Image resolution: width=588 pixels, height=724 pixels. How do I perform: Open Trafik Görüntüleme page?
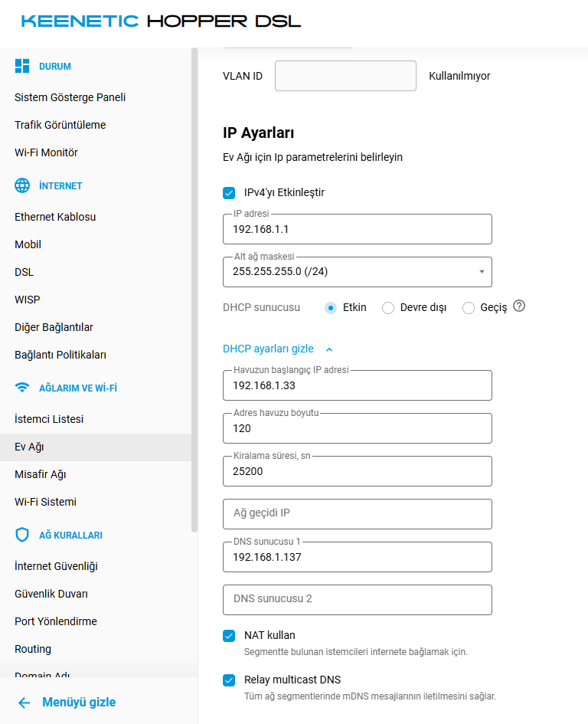[x=60, y=125]
